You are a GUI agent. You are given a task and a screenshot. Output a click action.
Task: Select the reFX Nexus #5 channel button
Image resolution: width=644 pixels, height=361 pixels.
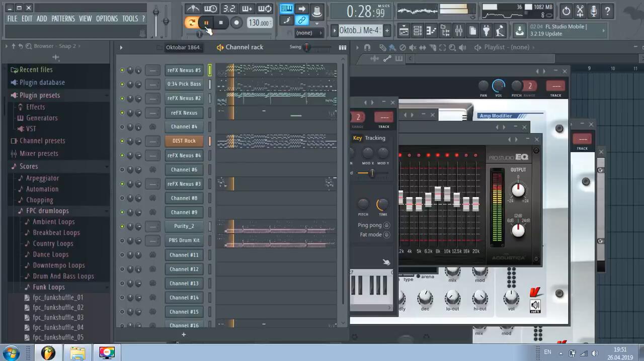click(x=184, y=70)
